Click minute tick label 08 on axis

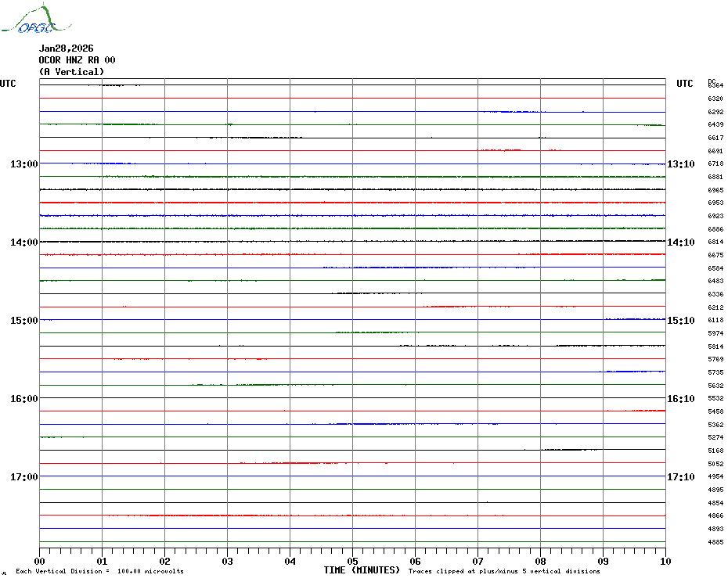point(540,562)
